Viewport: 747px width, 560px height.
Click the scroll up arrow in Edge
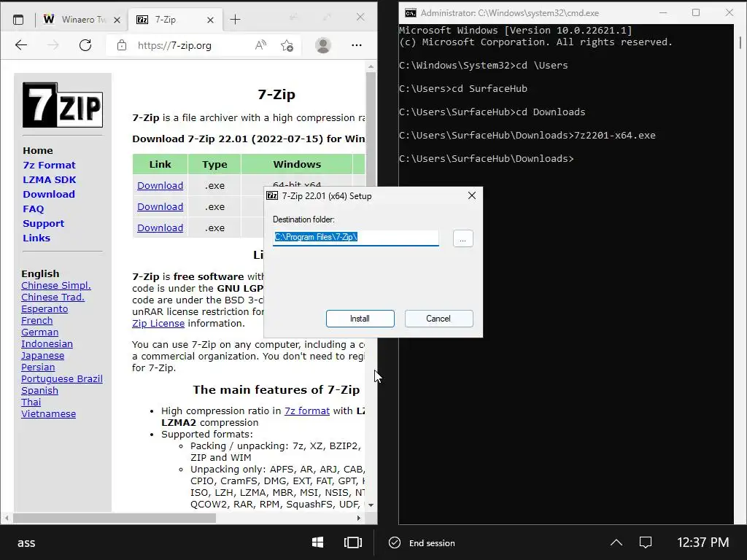tap(371, 66)
